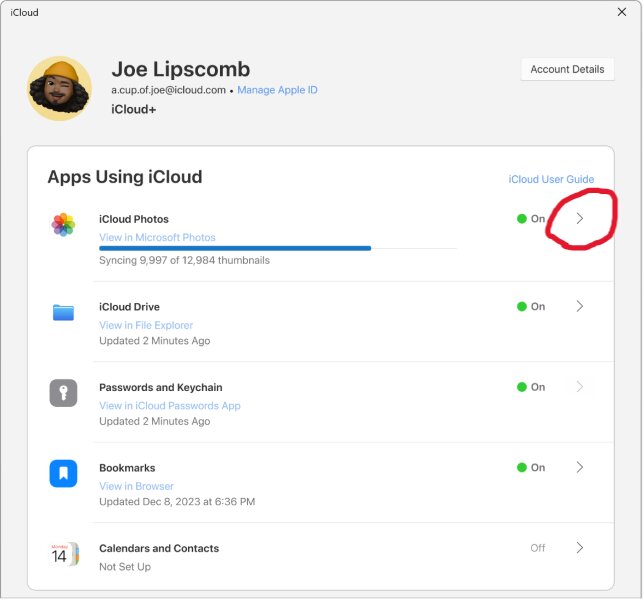This screenshot has height=600, width=644.
Task: Close the iCloud window
Action: 622,12
